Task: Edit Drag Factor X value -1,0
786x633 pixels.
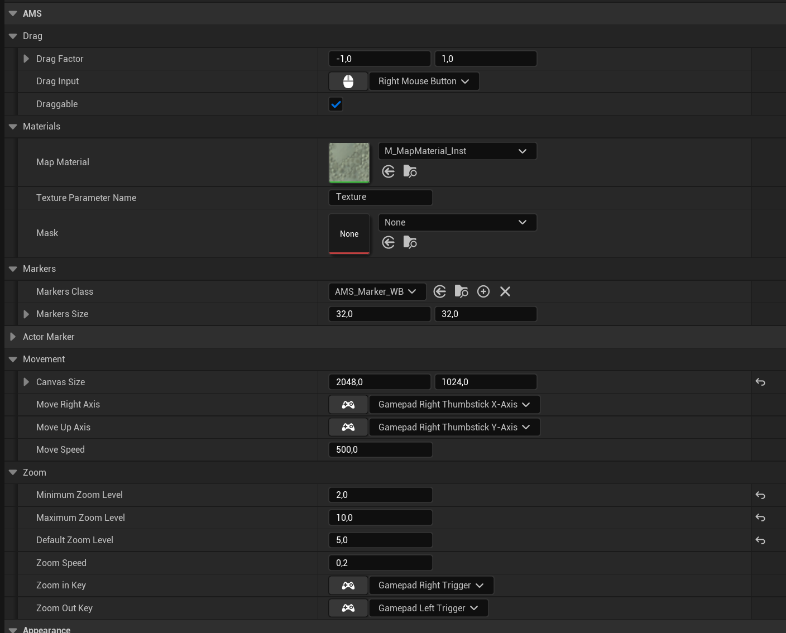Action: (379, 59)
